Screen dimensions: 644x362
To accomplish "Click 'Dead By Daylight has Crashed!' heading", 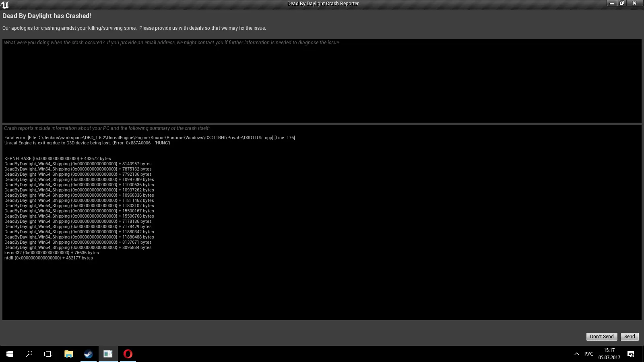I will [x=47, y=16].
